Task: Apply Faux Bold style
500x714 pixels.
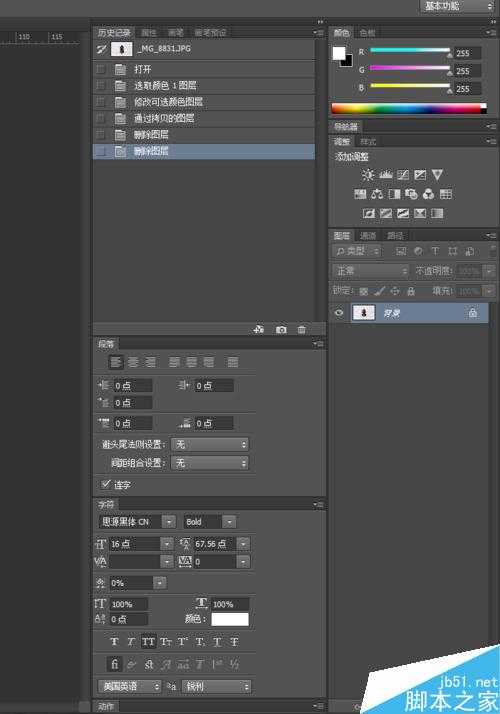Action: pyautogui.click(x=114, y=642)
